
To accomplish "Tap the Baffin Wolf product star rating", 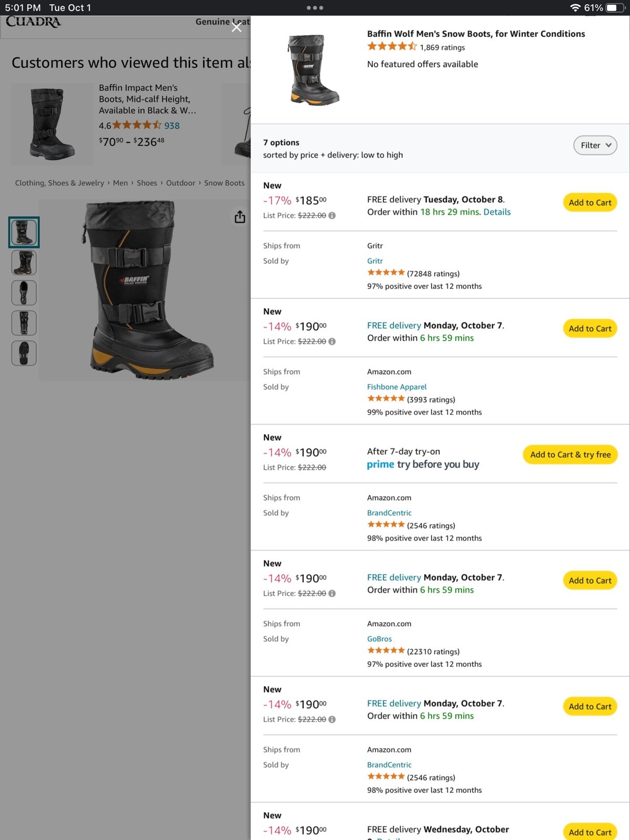I will click(392, 47).
